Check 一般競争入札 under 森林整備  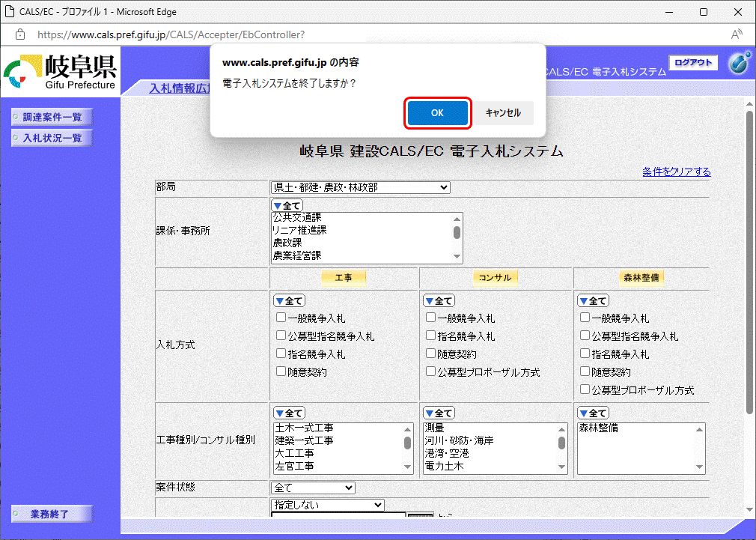[585, 318]
